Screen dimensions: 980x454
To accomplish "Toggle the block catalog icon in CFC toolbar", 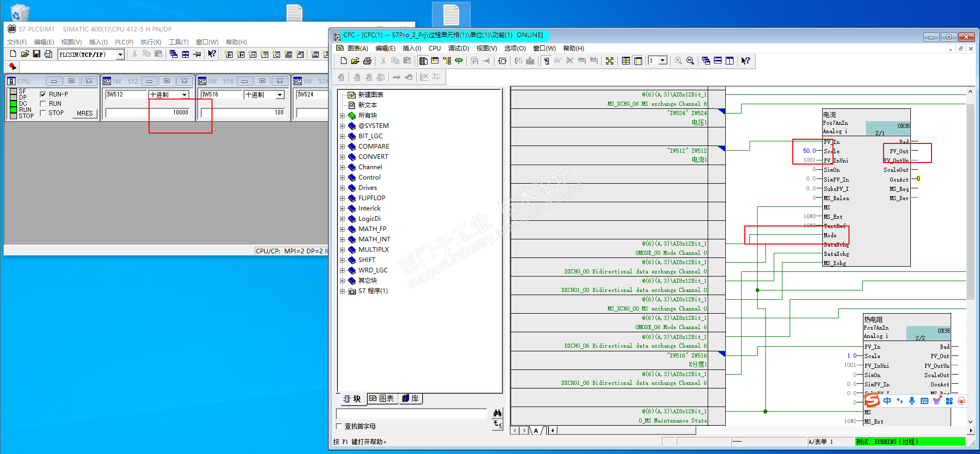I will (423, 61).
